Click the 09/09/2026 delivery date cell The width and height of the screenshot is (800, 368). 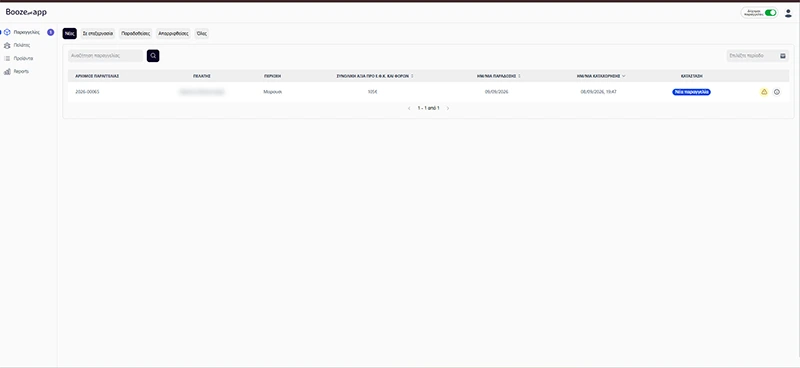click(496, 92)
